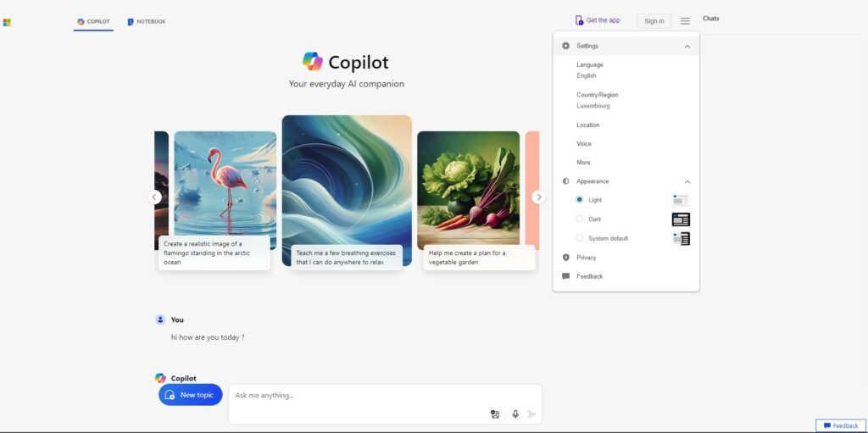Select the vegetable garden suggestion card
868x433 pixels.
(x=468, y=191)
